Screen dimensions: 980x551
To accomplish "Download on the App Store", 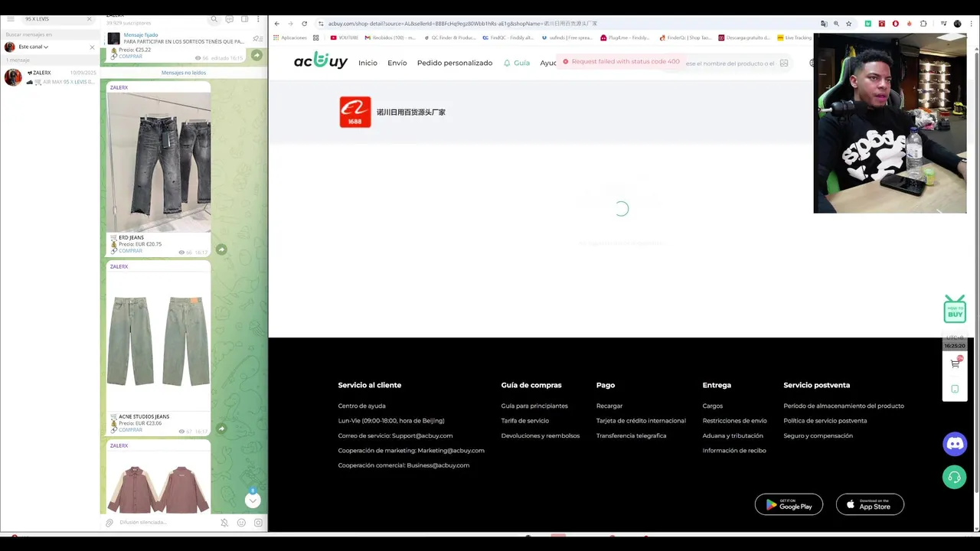I will pos(870,504).
